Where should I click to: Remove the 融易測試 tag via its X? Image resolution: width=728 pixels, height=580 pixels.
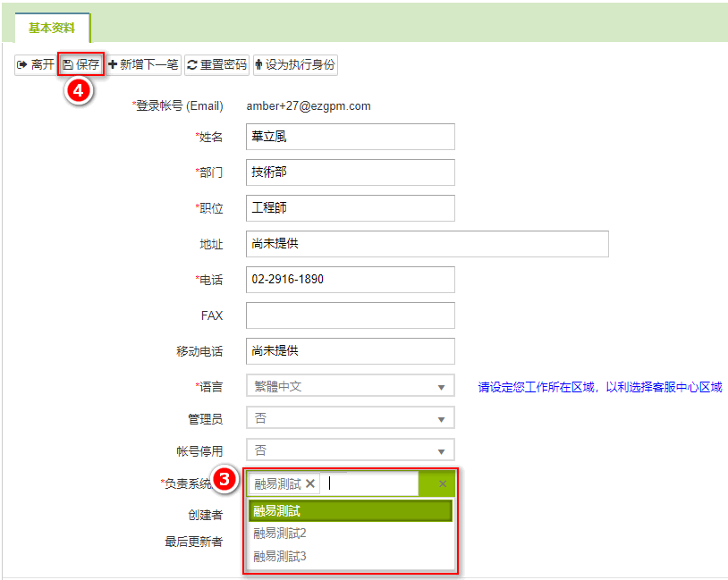click(x=310, y=484)
